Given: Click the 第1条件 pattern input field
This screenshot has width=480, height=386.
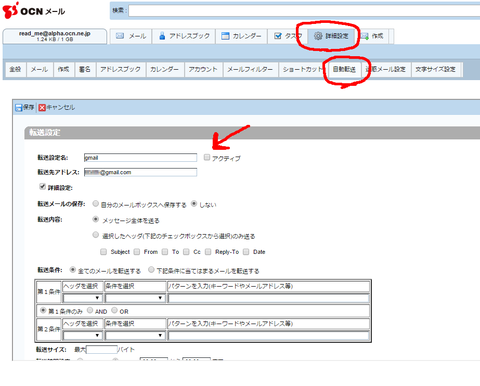Looking at the screenshot, I should (x=269, y=298).
